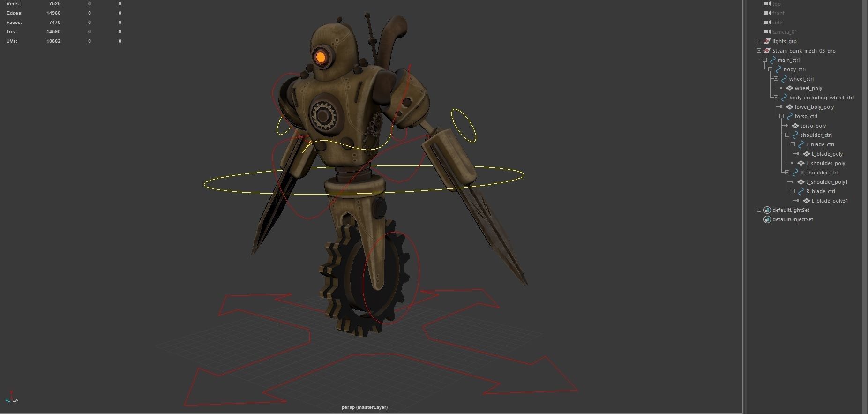Collapse the wheel_ctrl branch
Image resolution: width=868 pixels, height=414 pixels.
coord(776,79)
